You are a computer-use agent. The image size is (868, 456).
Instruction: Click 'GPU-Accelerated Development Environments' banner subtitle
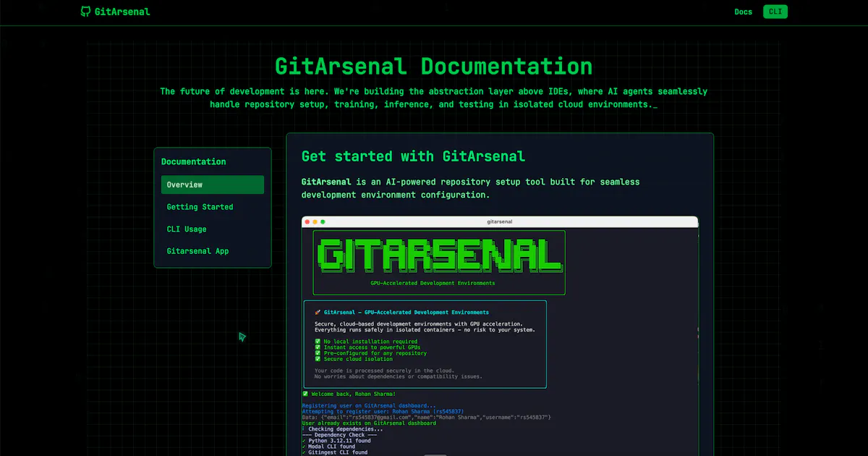433,283
